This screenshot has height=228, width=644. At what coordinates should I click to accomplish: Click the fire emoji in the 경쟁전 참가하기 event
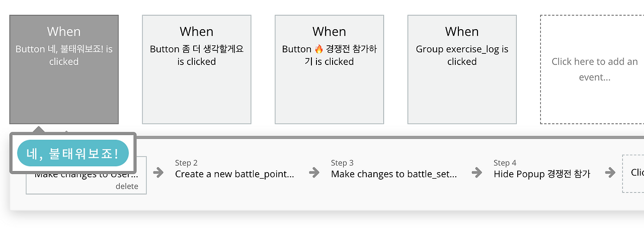point(318,49)
